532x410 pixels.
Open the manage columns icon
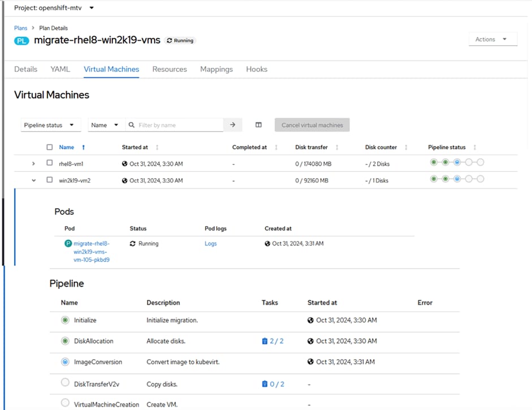(258, 125)
